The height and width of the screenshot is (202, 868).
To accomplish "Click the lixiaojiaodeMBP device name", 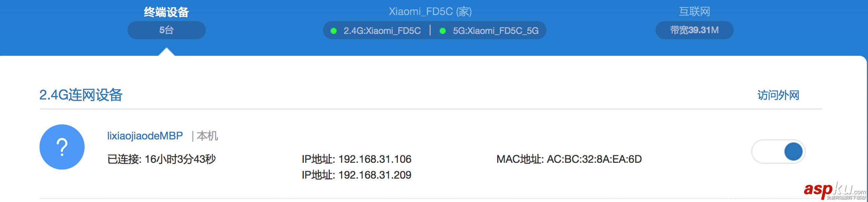I will (145, 136).
